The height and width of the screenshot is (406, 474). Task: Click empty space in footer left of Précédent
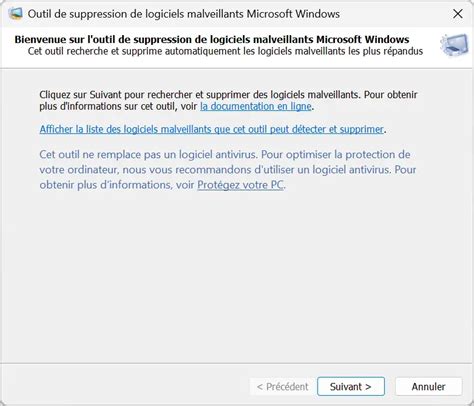[125, 386]
